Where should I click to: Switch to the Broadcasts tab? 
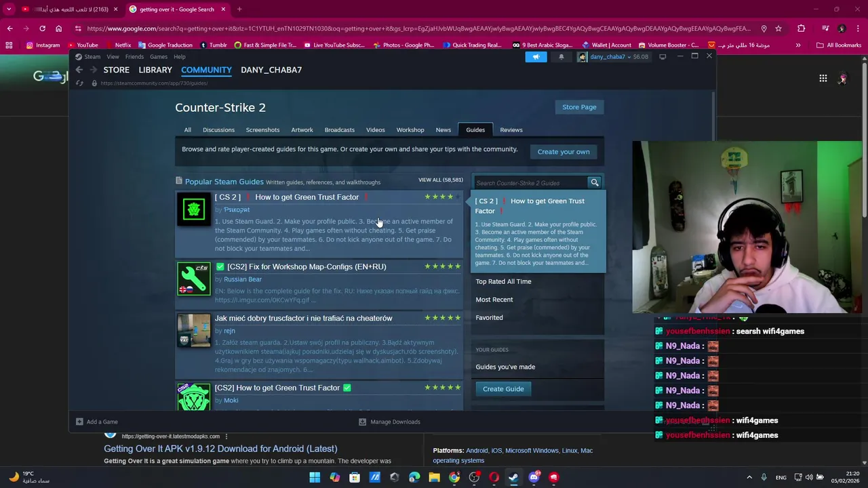(x=339, y=129)
